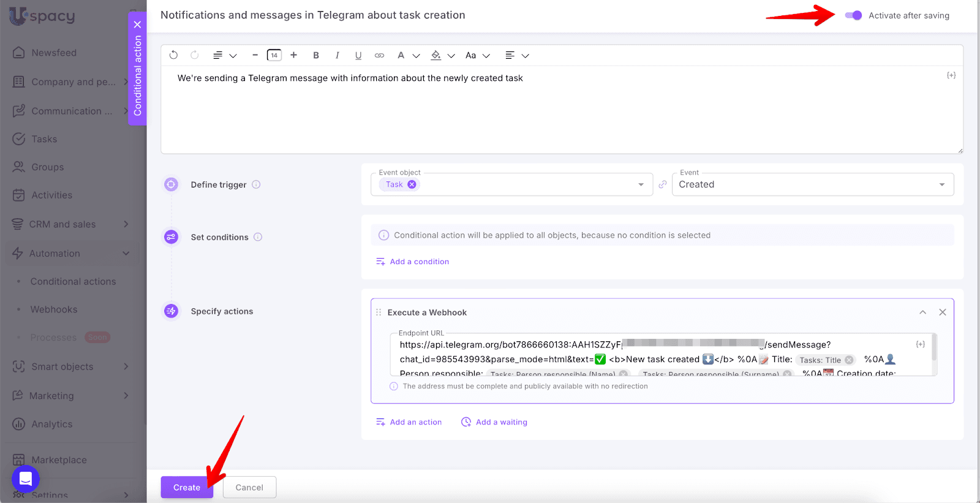Click the Create button

[x=187, y=488]
